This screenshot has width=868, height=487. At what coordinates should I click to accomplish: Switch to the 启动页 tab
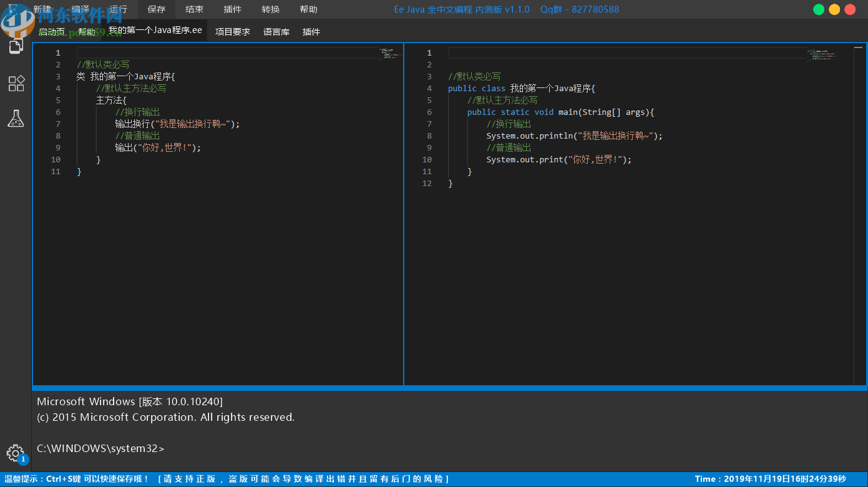(x=52, y=32)
